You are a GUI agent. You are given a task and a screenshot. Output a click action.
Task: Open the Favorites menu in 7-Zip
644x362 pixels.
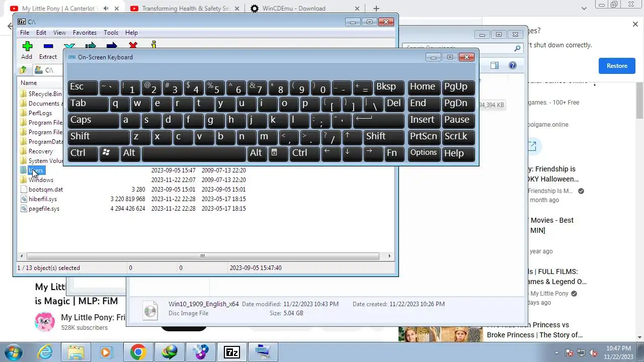click(x=85, y=33)
